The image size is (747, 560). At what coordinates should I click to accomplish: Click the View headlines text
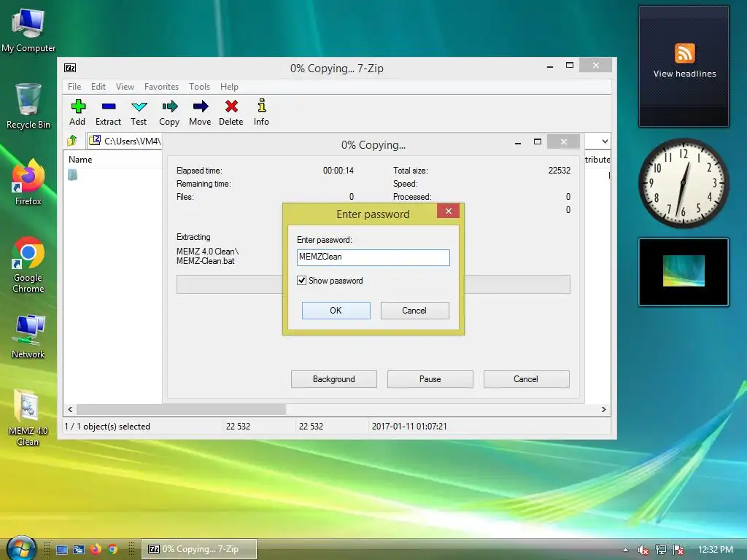pyautogui.click(x=684, y=74)
